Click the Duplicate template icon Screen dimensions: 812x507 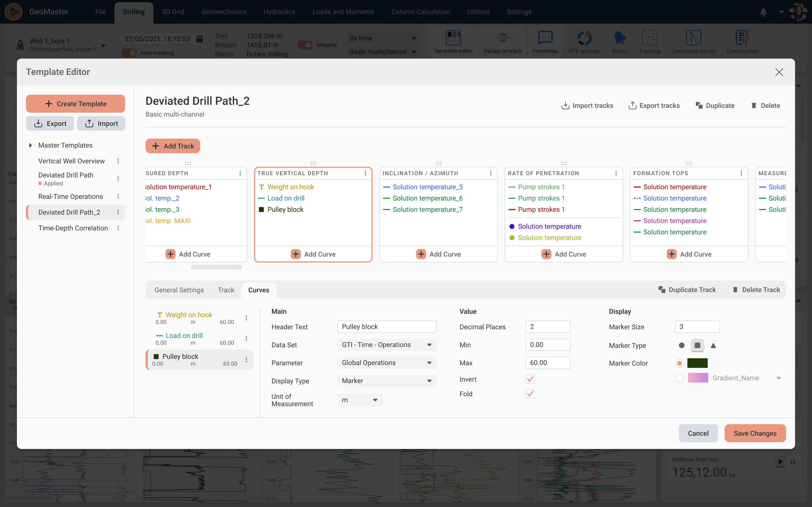(699, 105)
